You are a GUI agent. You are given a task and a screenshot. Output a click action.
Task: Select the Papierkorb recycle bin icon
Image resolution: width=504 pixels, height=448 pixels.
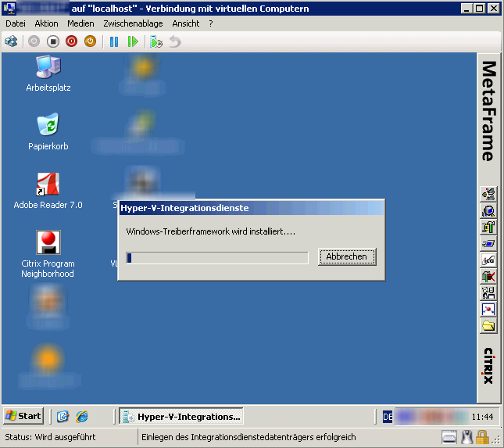(48, 131)
